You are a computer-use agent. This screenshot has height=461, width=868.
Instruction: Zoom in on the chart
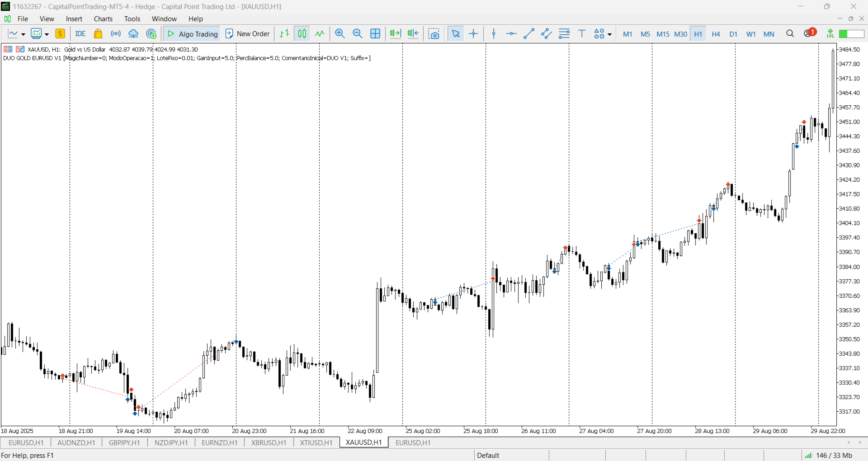(340, 34)
